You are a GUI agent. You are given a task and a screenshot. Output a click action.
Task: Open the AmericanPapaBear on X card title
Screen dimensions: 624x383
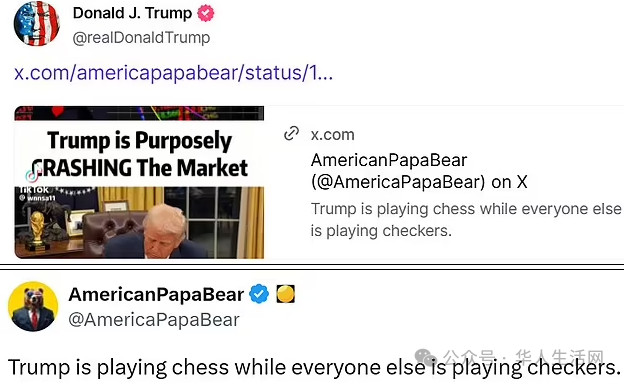coord(419,171)
